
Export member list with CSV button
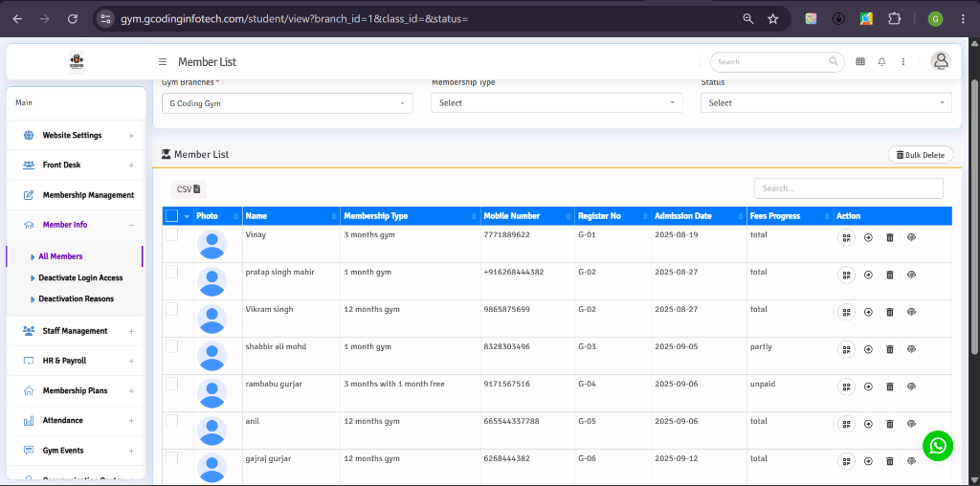click(189, 189)
